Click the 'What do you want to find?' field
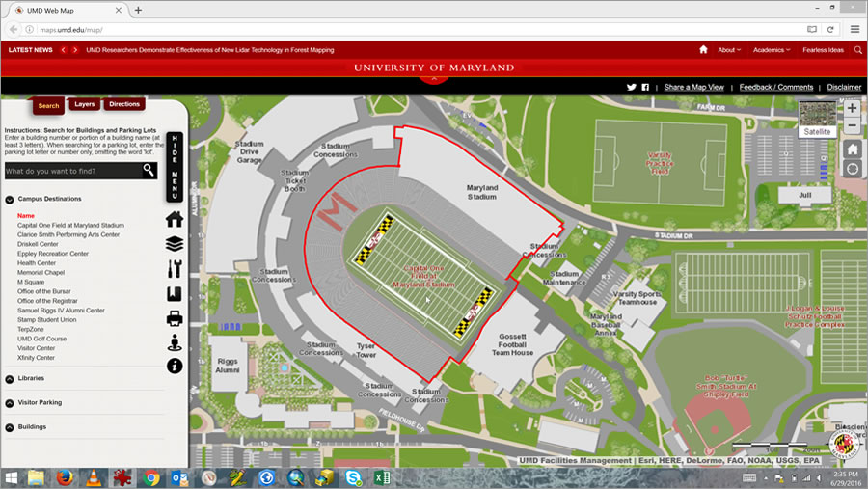Screen dimensions: 868x489 73,171
